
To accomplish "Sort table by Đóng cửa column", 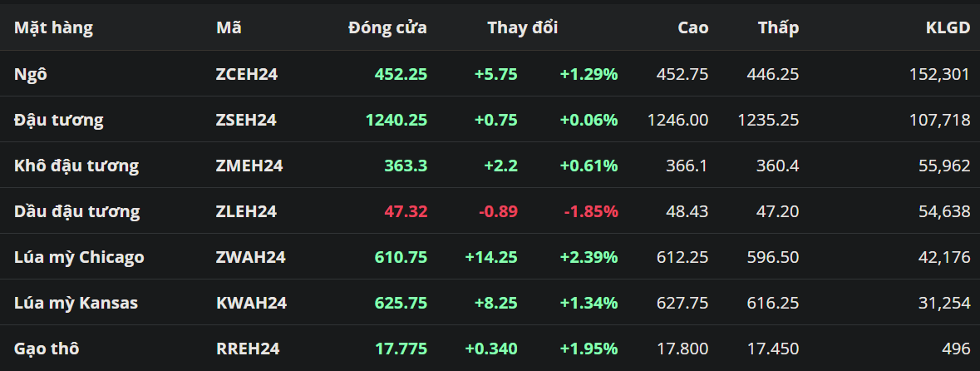I will (387, 27).
